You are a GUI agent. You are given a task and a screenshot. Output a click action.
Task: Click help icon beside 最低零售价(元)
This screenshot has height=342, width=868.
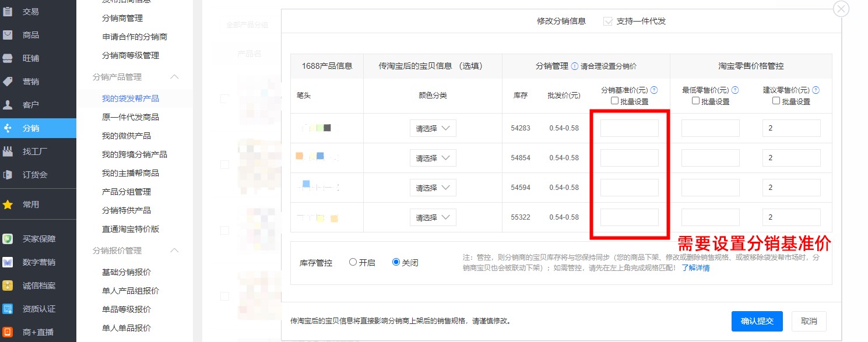coord(735,90)
